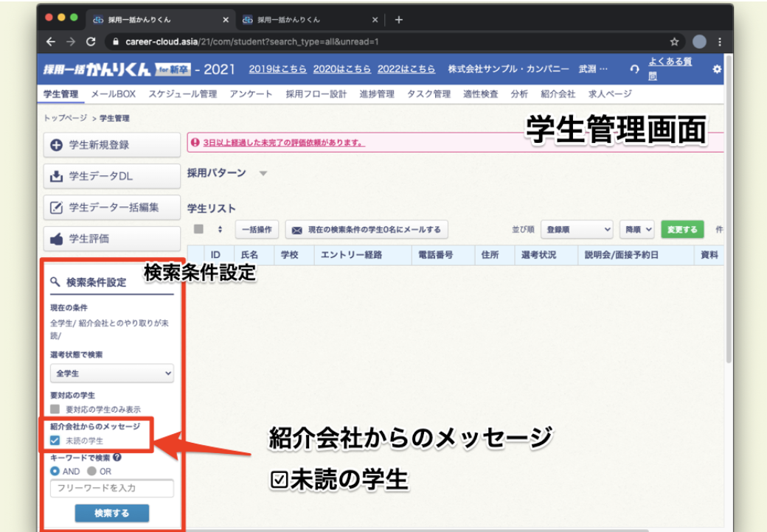
Task: Go to スケジュール管理 menu tab
Action: tap(182, 94)
